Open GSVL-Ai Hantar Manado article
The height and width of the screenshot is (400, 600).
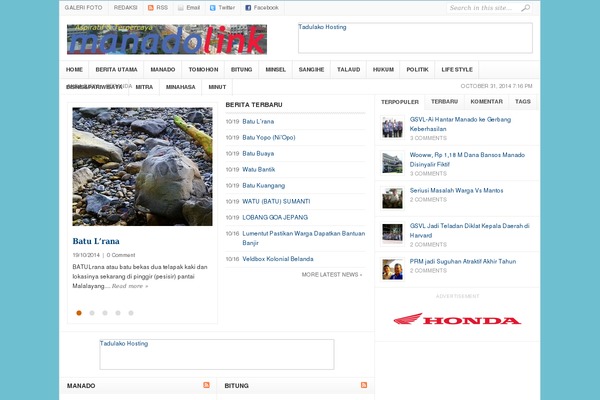click(460, 124)
